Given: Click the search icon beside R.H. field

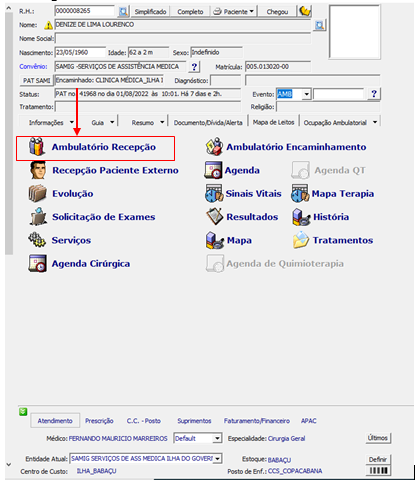Looking at the screenshot, I should [x=123, y=12].
